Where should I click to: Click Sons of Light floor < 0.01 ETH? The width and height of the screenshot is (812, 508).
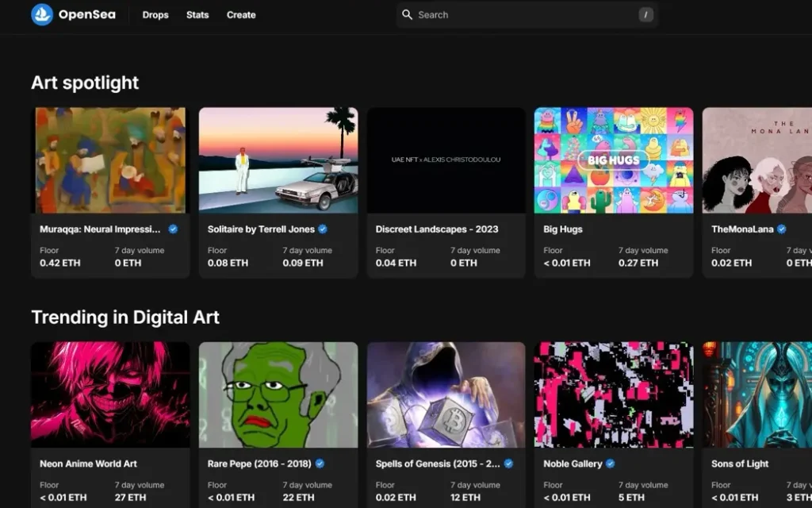[735, 498]
